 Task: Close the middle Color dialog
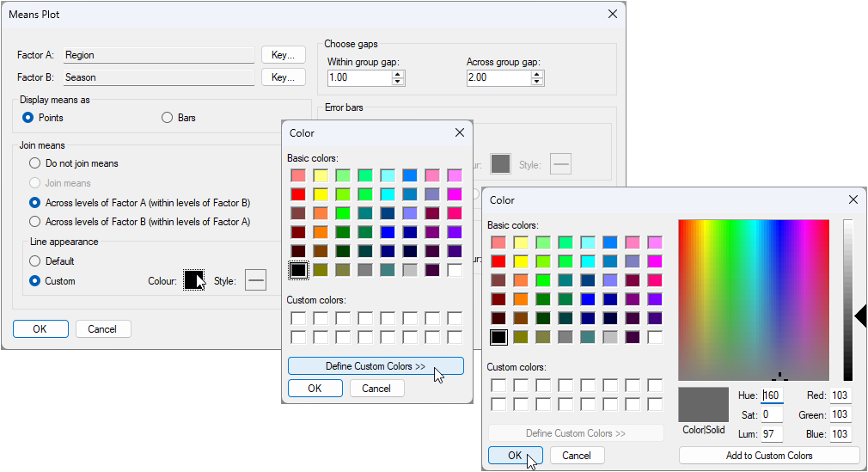tap(460, 132)
